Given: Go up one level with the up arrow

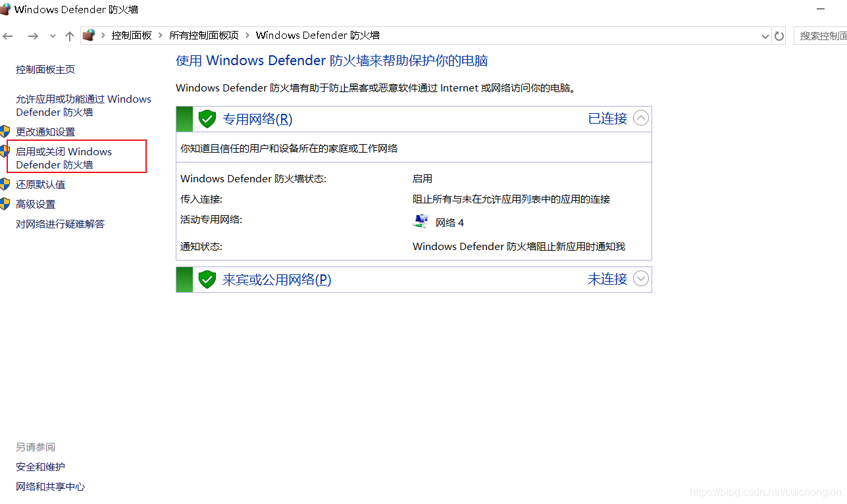Looking at the screenshot, I should tap(70, 36).
